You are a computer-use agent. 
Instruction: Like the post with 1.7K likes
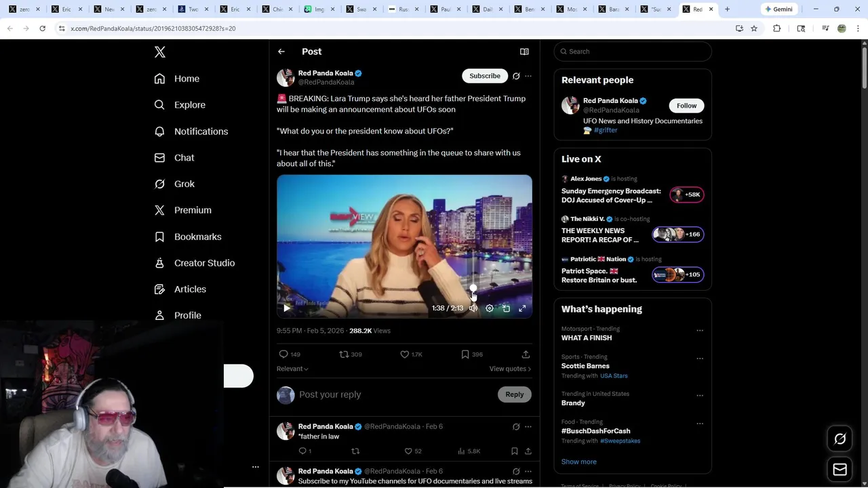click(x=411, y=354)
